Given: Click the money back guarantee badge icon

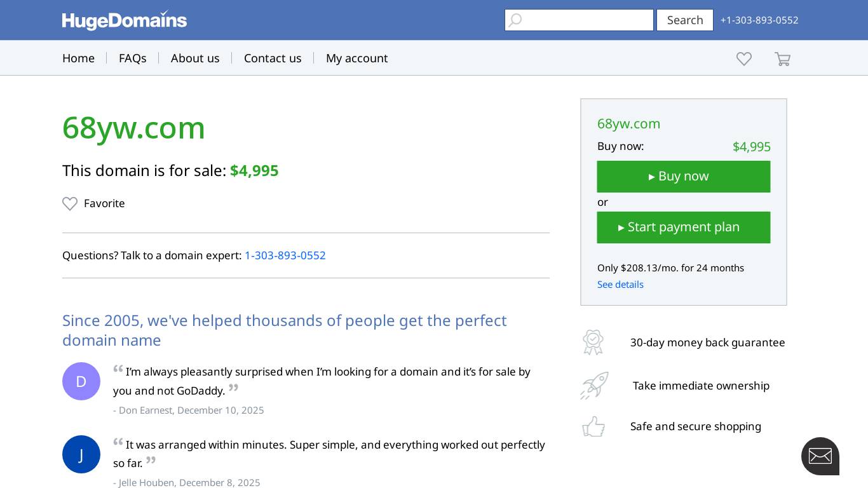Looking at the screenshot, I should 593,342.
